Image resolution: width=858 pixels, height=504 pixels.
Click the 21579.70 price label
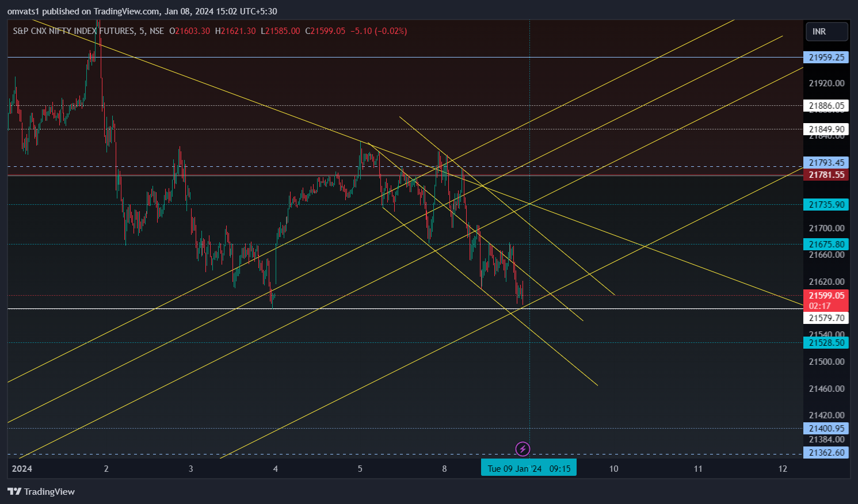point(826,318)
